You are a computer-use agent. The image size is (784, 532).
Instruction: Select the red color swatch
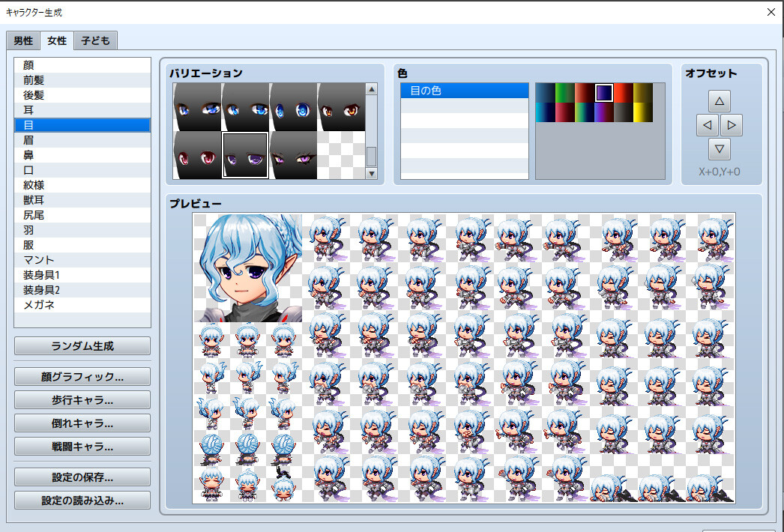(623, 92)
